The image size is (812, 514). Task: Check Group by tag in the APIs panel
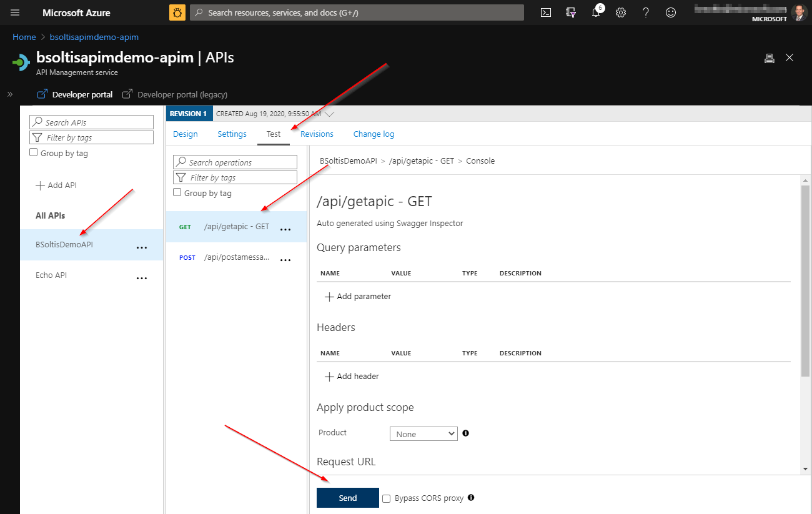tap(33, 152)
